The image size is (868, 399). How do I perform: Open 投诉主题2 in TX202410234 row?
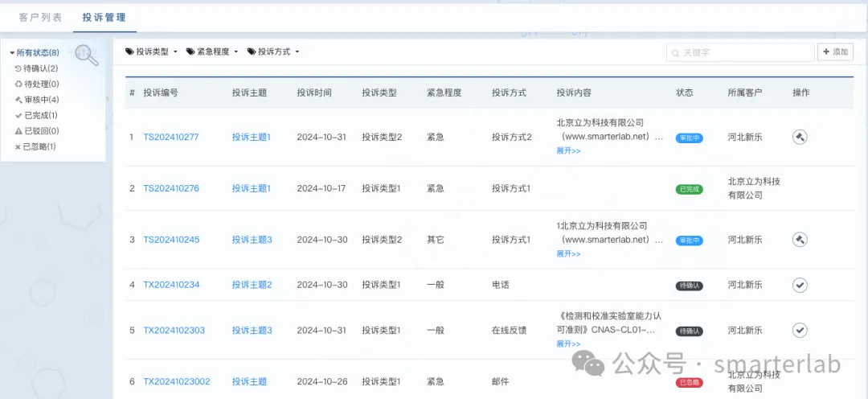pyautogui.click(x=252, y=285)
